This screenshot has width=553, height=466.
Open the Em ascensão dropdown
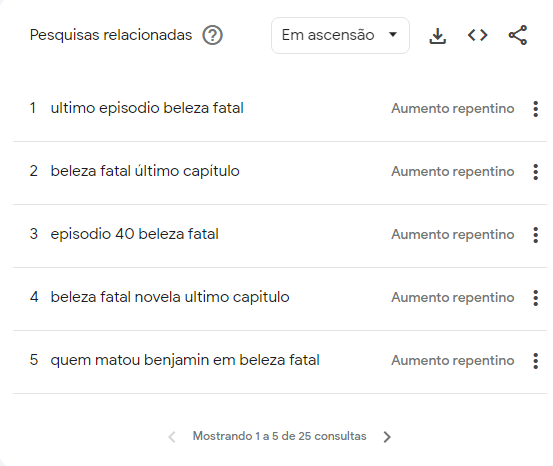(x=340, y=35)
